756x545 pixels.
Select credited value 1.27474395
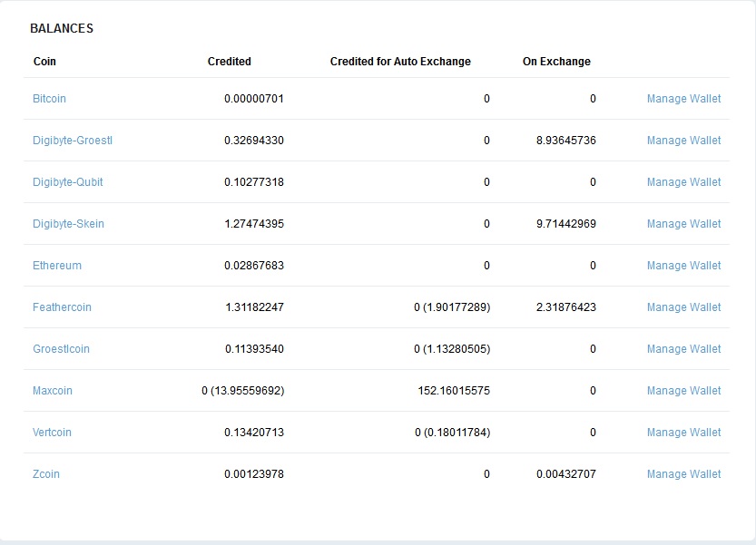(254, 224)
